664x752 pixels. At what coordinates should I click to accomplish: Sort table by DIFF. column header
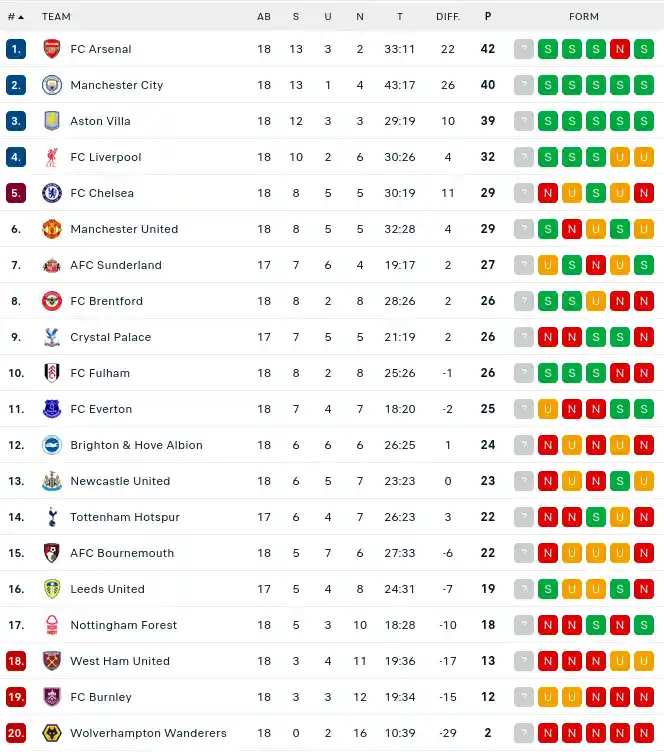click(448, 16)
